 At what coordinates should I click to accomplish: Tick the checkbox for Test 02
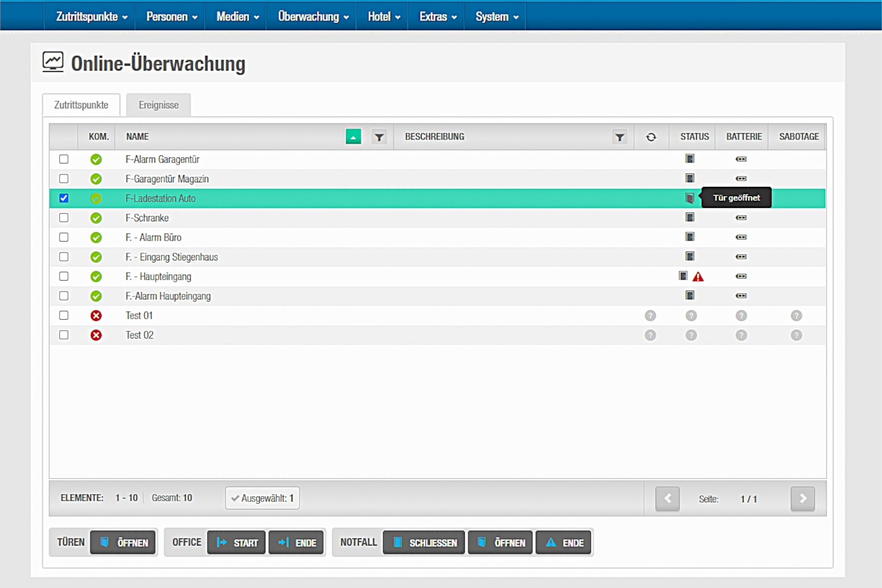64,335
